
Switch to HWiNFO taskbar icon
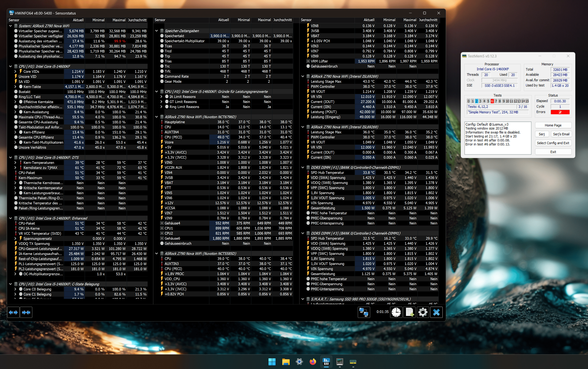(x=326, y=362)
